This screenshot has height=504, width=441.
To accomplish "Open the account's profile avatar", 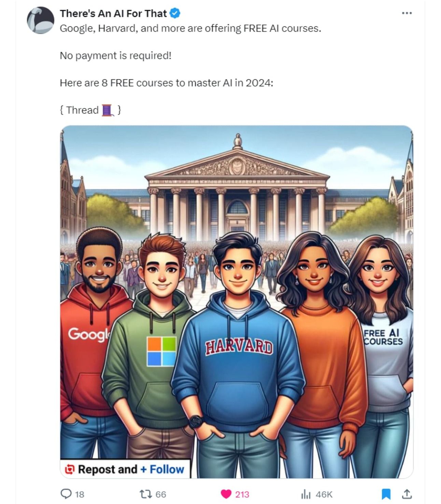I will coord(41,20).
